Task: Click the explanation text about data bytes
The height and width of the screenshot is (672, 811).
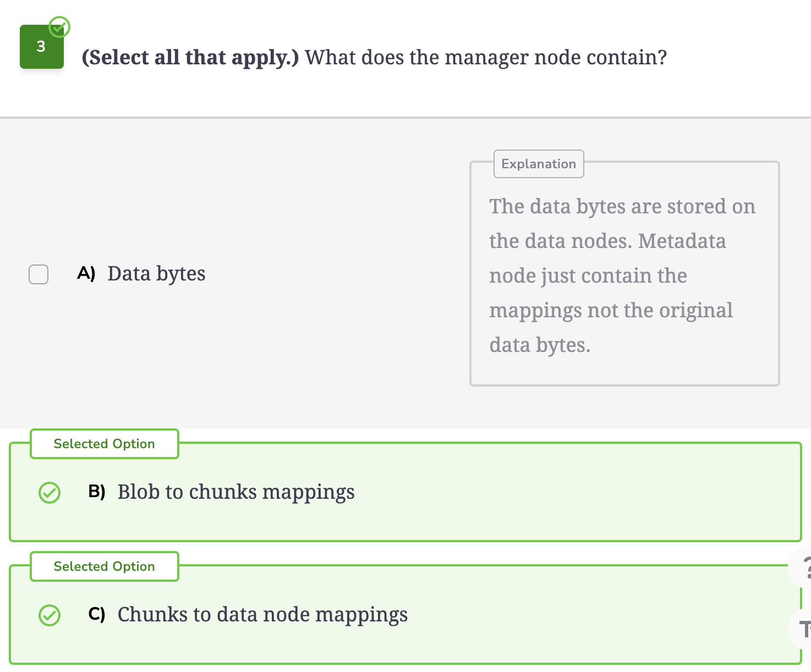Action: click(x=622, y=276)
